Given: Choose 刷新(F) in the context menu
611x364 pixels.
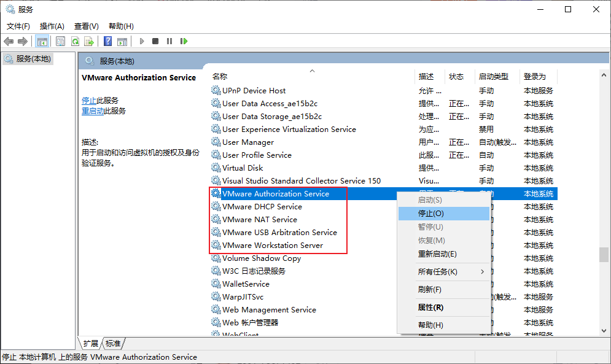Looking at the screenshot, I should [x=444, y=290].
